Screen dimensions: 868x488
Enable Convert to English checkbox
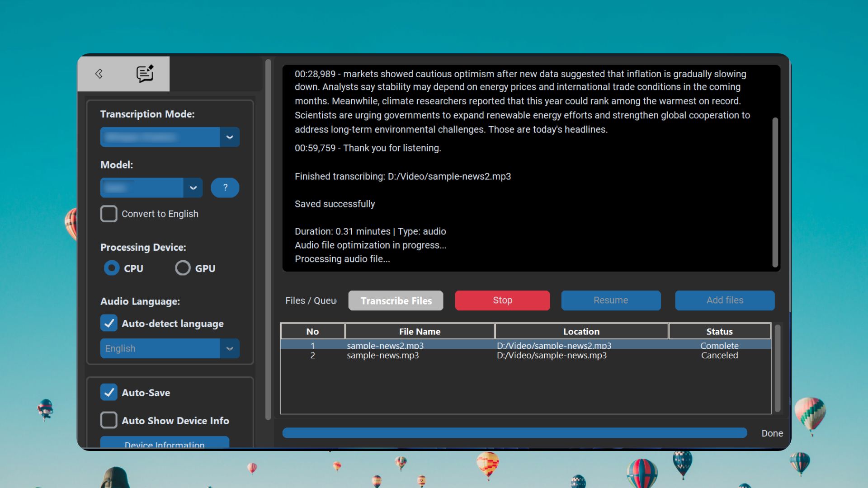tap(109, 214)
